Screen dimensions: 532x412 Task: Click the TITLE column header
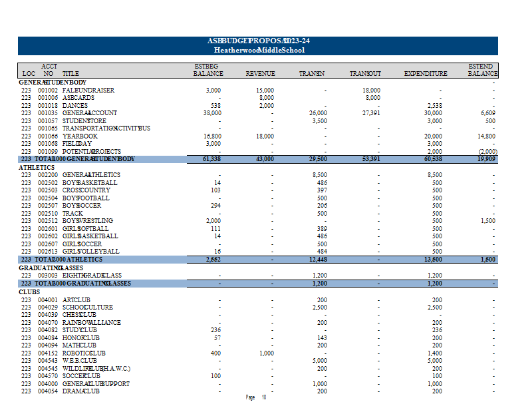click(x=70, y=74)
